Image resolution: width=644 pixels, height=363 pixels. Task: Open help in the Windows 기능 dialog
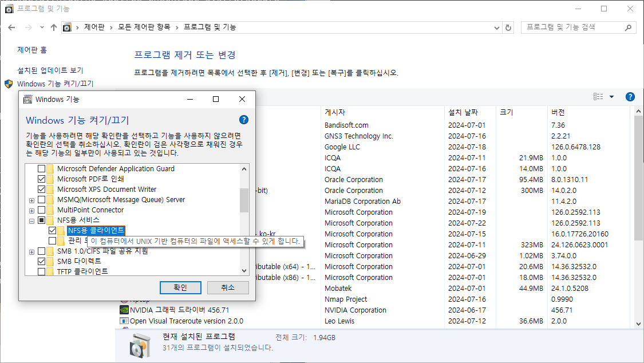click(x=243, y=120)
